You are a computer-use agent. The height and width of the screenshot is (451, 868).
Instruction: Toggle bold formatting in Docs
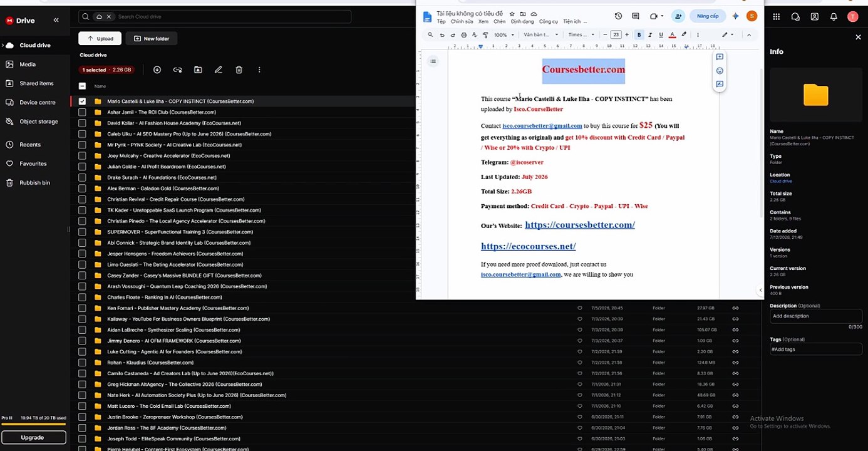click(x=639, y=35)
